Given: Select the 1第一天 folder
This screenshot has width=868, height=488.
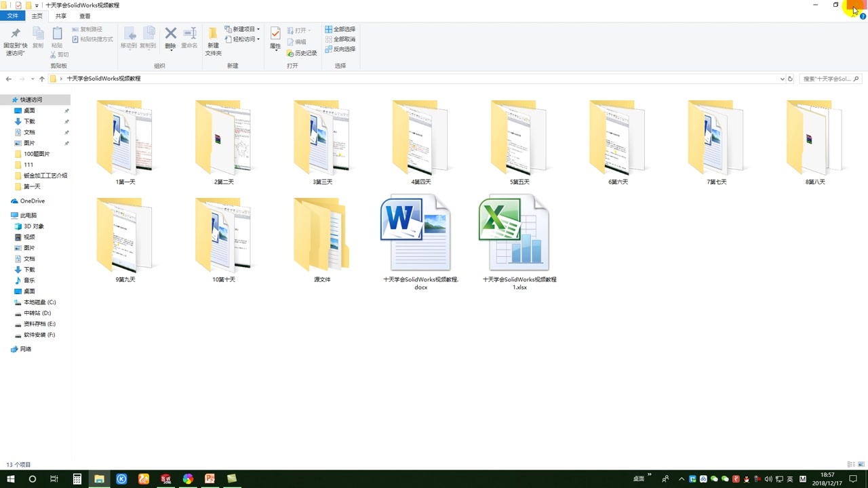Looking at the screenshot, I should click(x=125, y=142).
